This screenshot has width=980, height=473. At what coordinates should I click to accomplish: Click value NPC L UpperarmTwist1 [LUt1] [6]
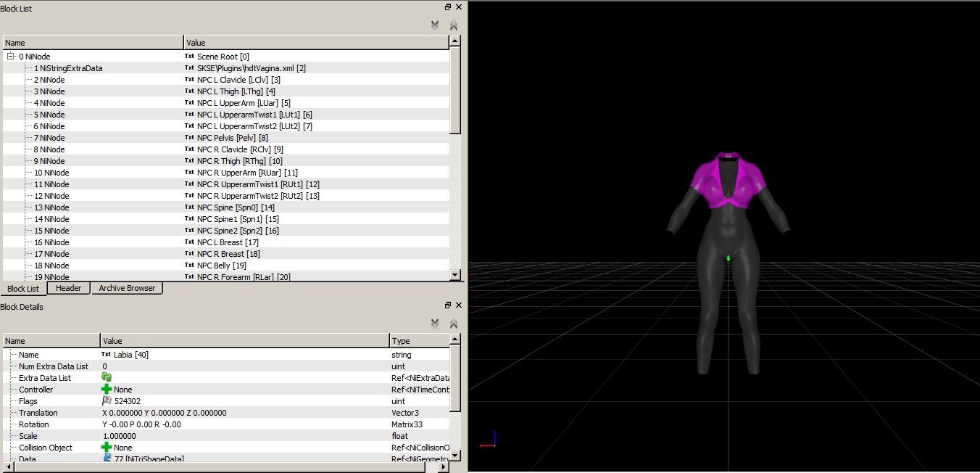[x=254, y=115]
